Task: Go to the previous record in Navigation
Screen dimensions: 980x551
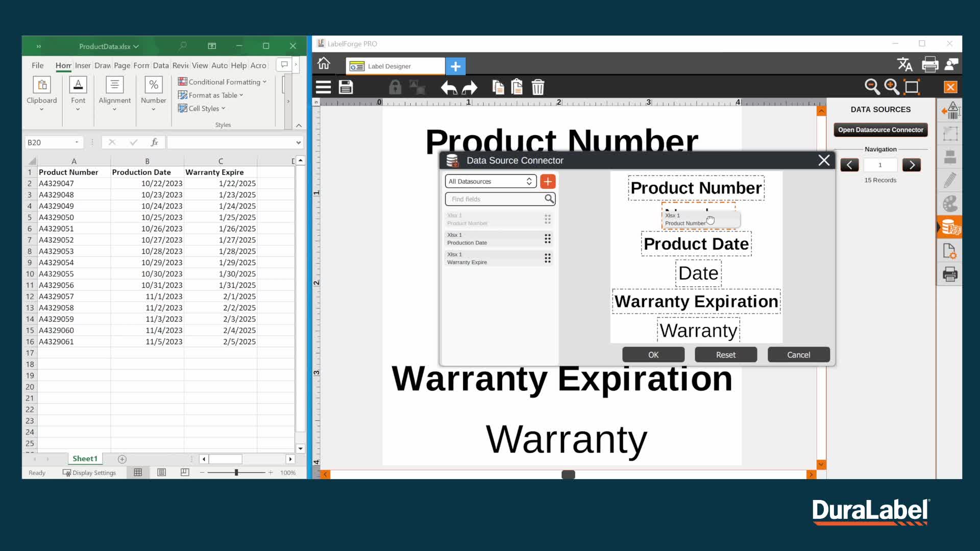Action: pos(849,165)
